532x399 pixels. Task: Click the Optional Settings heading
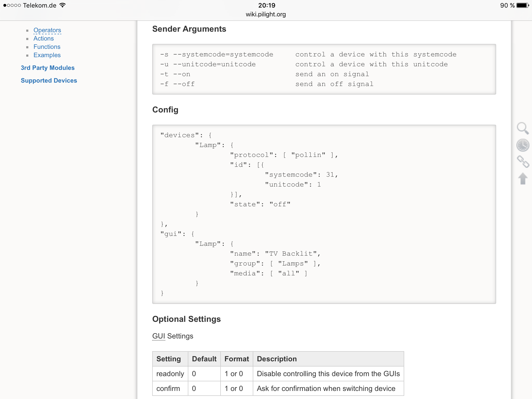point(186,319)
